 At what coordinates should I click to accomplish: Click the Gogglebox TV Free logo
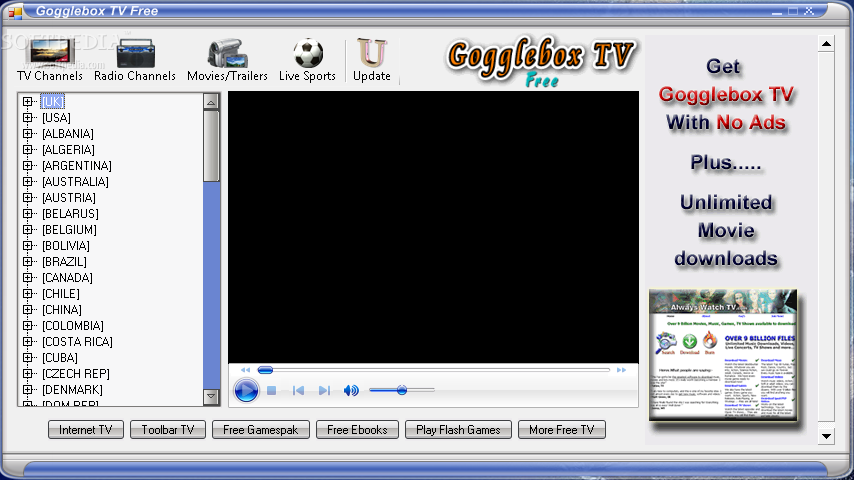coord(540,63)
